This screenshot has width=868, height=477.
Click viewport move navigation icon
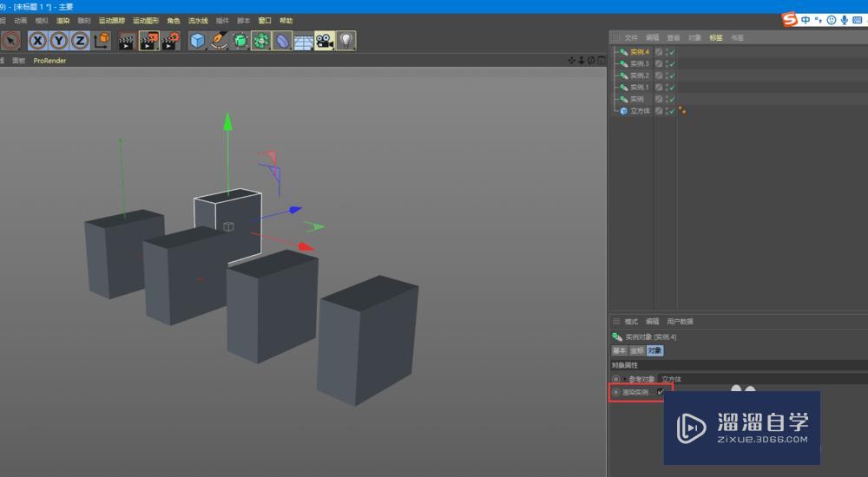(x=572, y=61)
